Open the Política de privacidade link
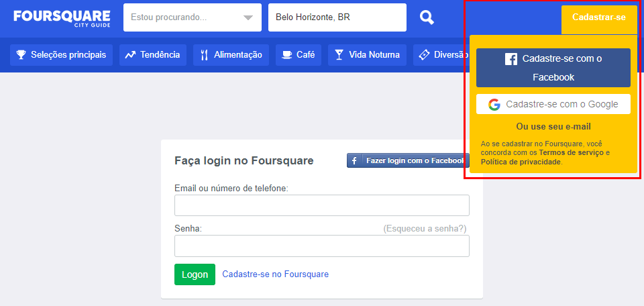This screenshot has height=306, width=644. click(521, 162)
